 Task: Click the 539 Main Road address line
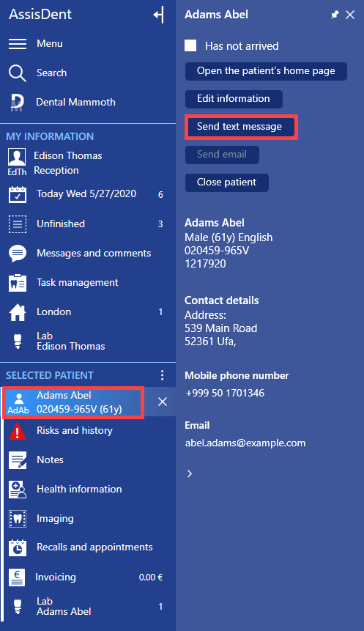(220, 328)
